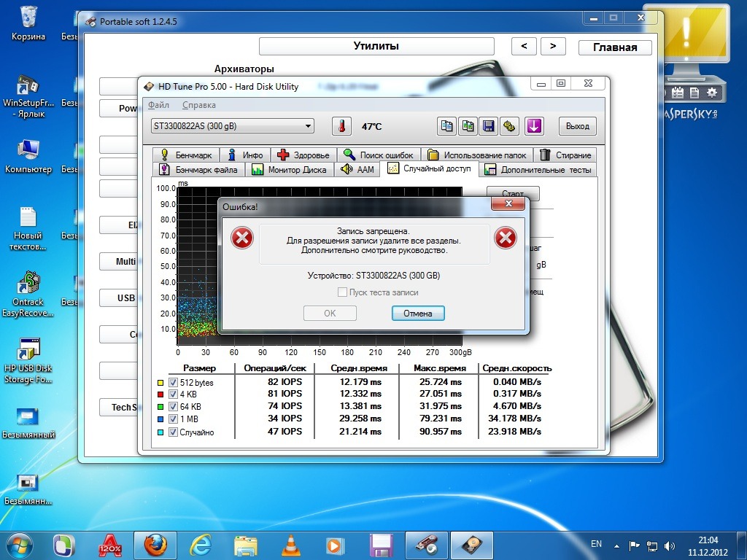This screenshot has width=747, height=560.
Task: Toggle the 4 KB checkbox
Action: click(173, 394)
